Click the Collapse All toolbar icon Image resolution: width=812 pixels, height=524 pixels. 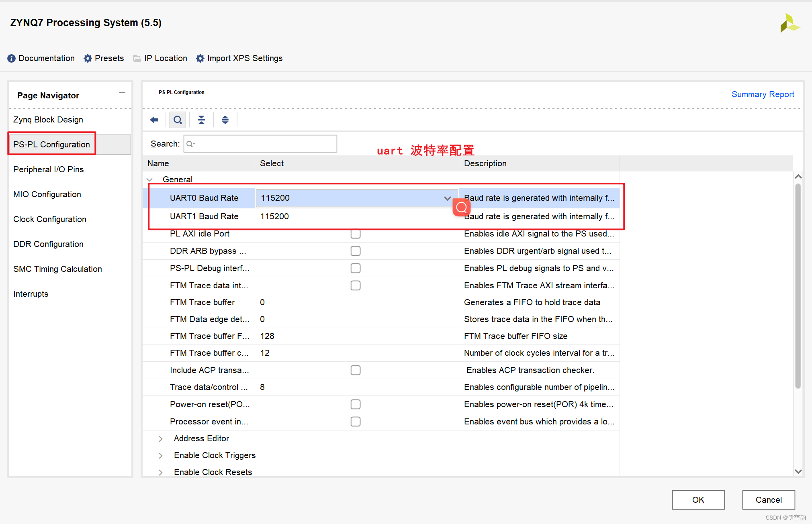coord(201,120)
